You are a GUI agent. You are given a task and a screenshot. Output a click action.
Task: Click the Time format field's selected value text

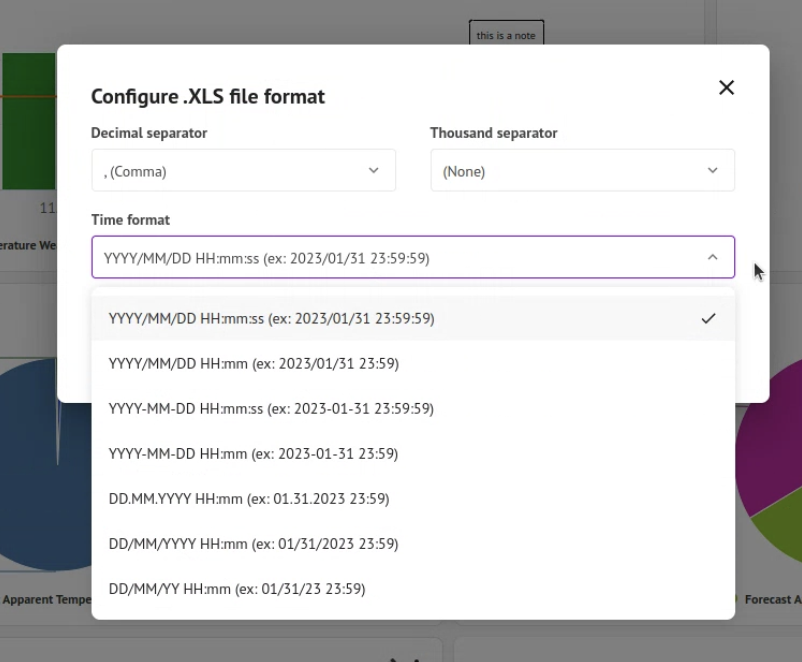tap(267, 258)
